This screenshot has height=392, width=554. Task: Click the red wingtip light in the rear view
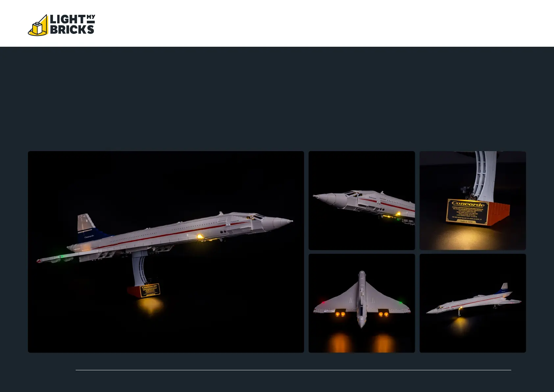[x=323, y=301]
